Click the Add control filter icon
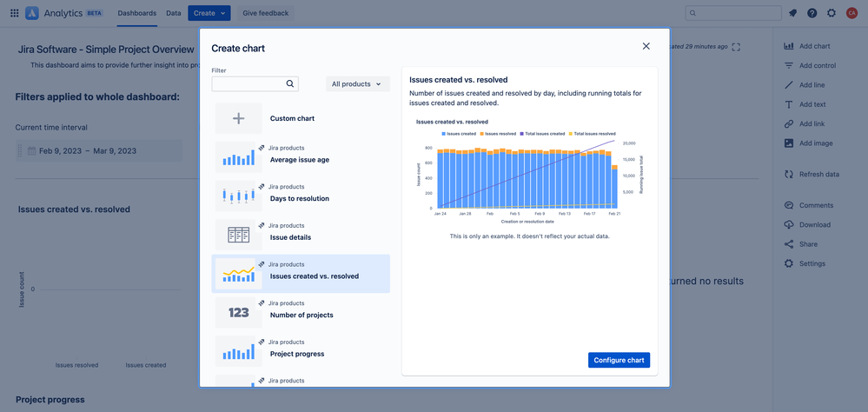Screen dimensions: 868x412 [x=789, y=65]
